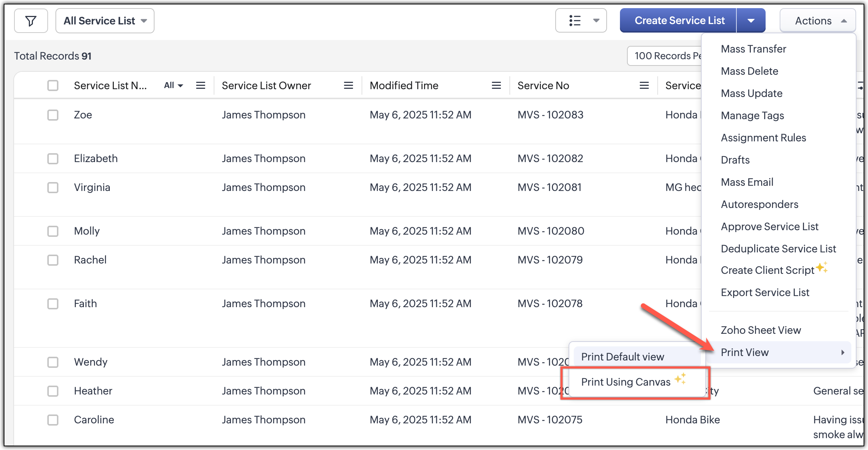868x450 pixels.
Task: Check the select-all header checkbox
Action: click(53, 86)
